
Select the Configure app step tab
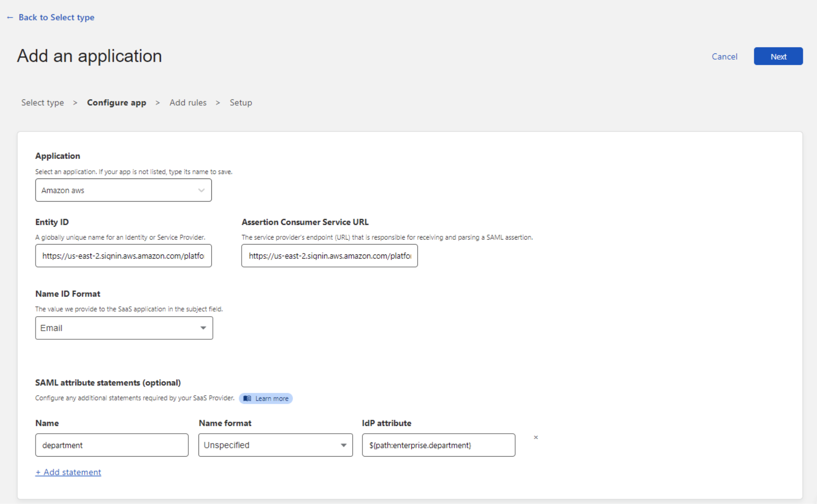pyautogui.click(x=116, y=102)
